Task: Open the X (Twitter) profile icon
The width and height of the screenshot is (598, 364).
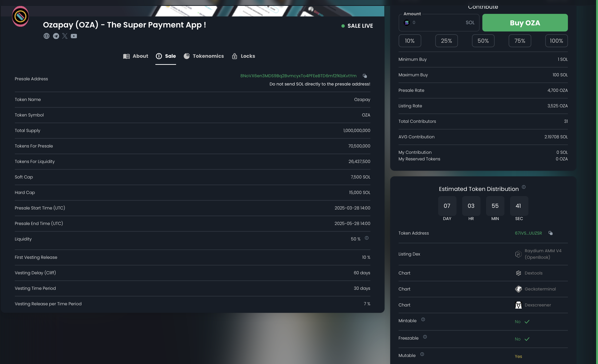Action: tap(65, 36)
